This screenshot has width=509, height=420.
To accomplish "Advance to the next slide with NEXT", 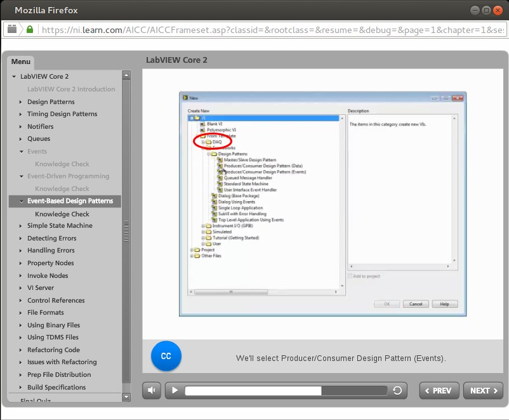I will click(483, 390).
